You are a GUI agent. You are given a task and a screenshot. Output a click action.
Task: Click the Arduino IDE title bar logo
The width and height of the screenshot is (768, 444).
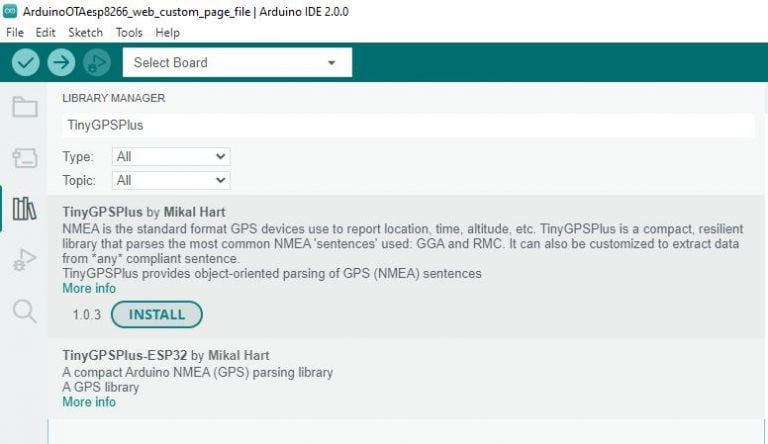pos(10,11)
